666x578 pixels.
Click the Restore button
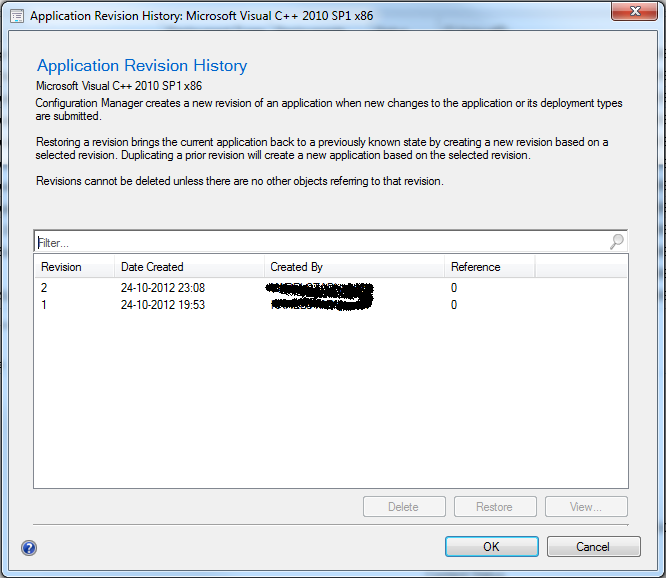tap(495, 507)
